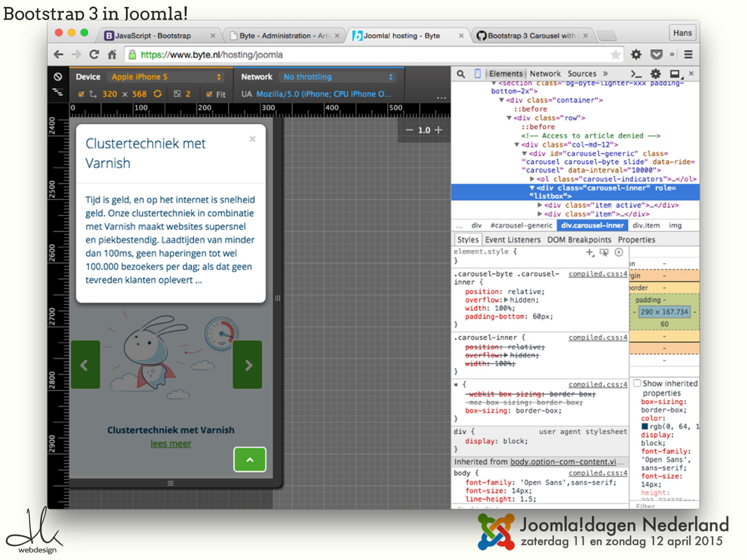The height and width of the screenshot is (560, 747).
Task: Open the DOM Breakpoints tab
Action: coord(579,239)
